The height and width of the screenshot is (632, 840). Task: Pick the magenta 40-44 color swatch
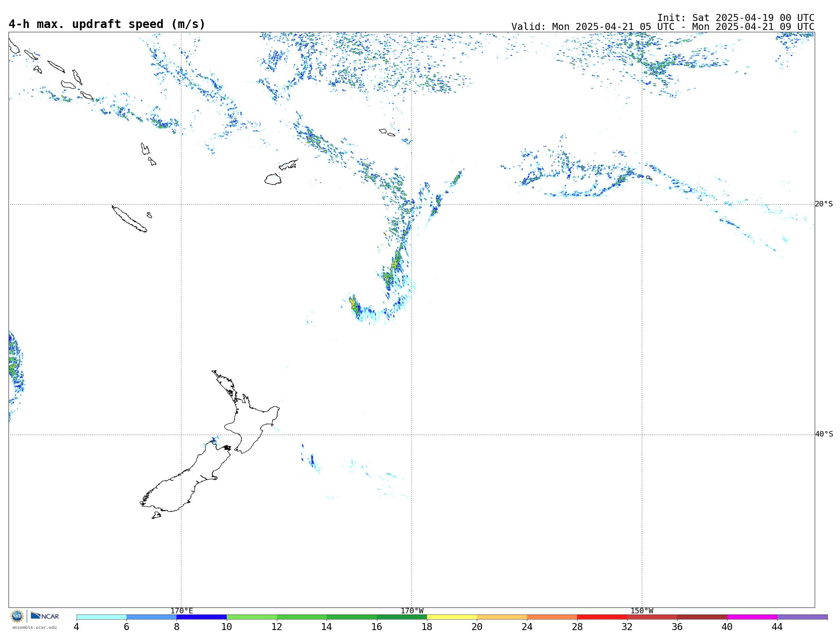click(x=752, y=617)
